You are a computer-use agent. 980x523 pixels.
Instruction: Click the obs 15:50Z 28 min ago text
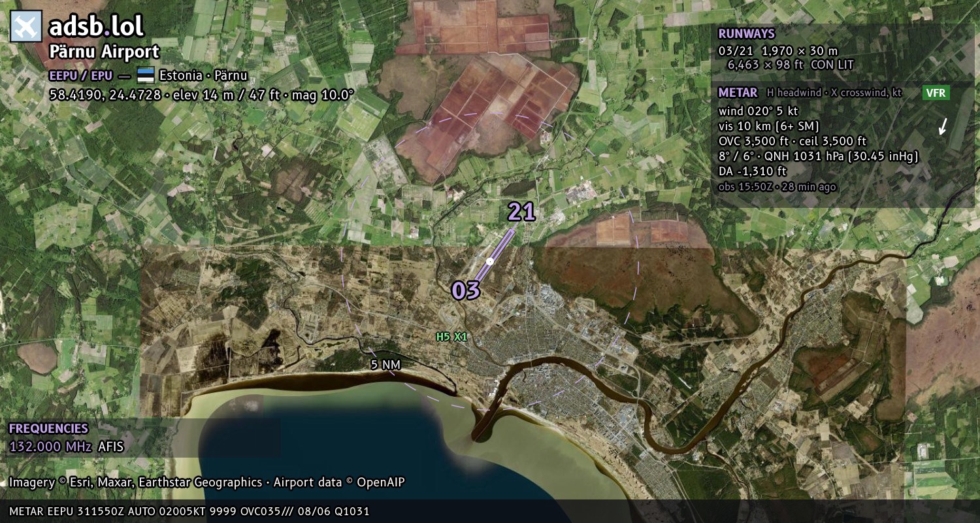777,187
